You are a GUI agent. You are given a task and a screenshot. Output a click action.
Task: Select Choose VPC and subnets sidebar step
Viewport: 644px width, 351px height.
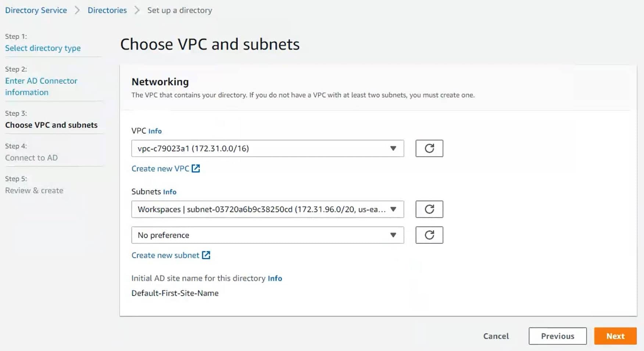[51, 125]
